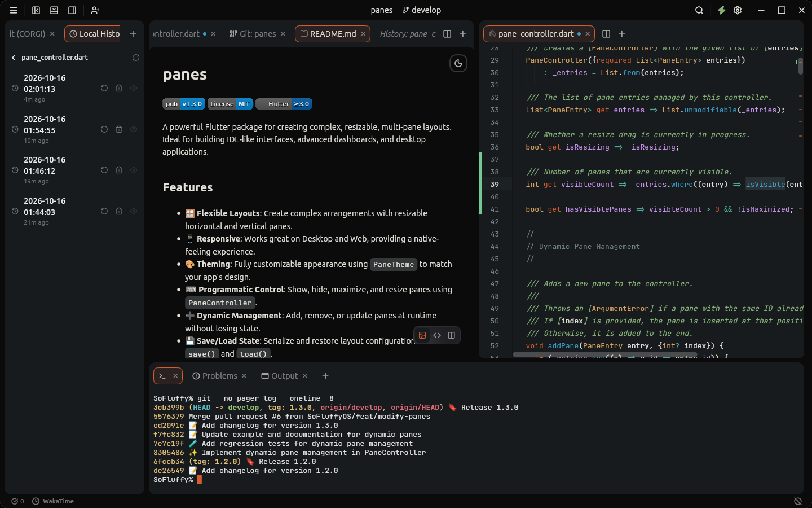812x508 pixels.
Task: Click the License MIT badge
Action: pos(230,104)
